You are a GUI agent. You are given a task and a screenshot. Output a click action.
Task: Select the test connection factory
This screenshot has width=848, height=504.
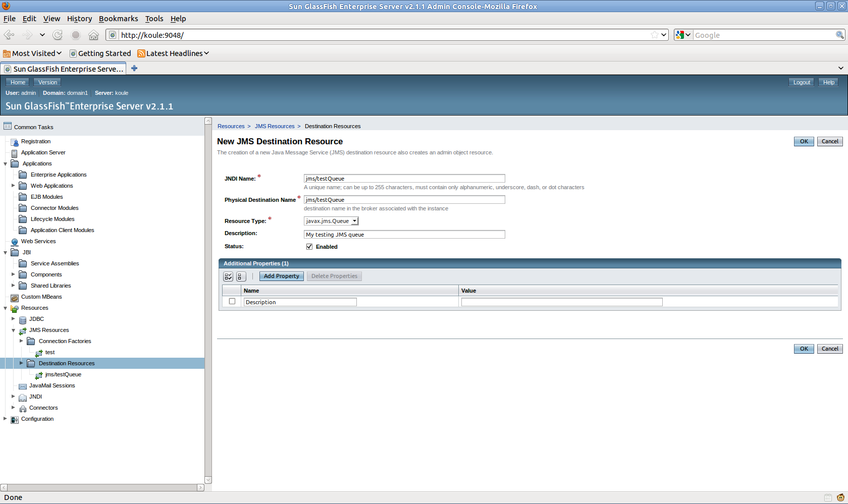[x=49, y=352]
